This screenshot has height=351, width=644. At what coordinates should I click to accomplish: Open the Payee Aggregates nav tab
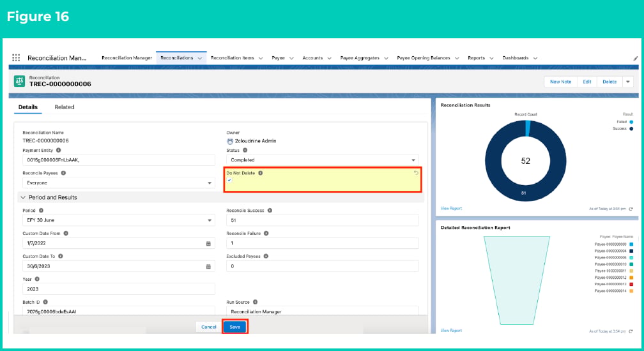pyautogui.click(x=360, y=58)
